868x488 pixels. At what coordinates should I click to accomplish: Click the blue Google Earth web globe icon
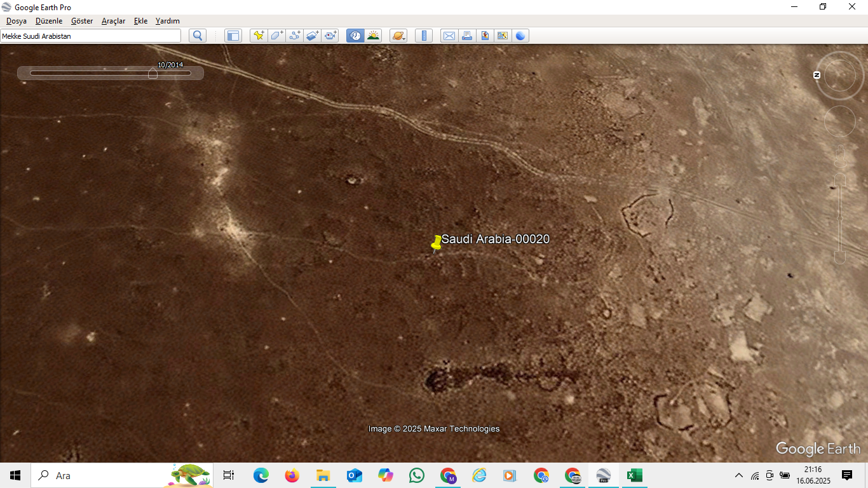(x=520, y=36)
